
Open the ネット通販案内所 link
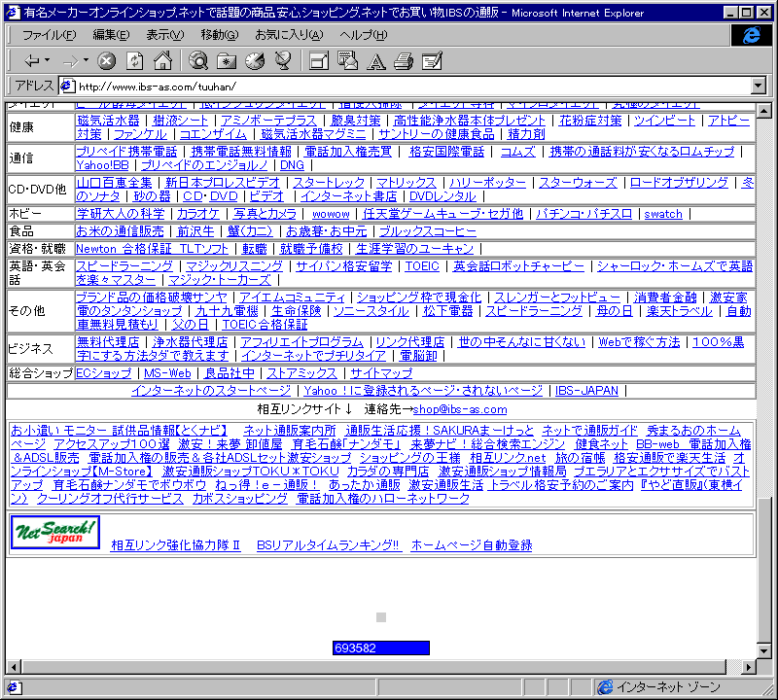[x=289, y=430]
